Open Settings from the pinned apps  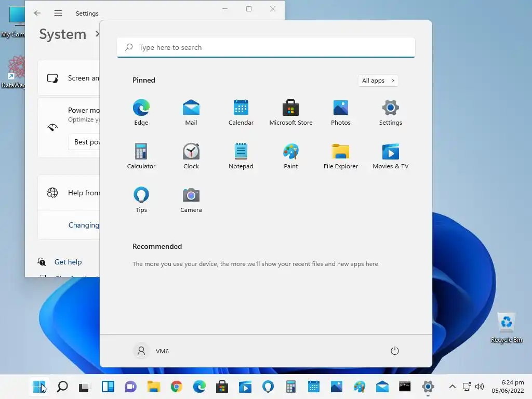click(391, 112)
